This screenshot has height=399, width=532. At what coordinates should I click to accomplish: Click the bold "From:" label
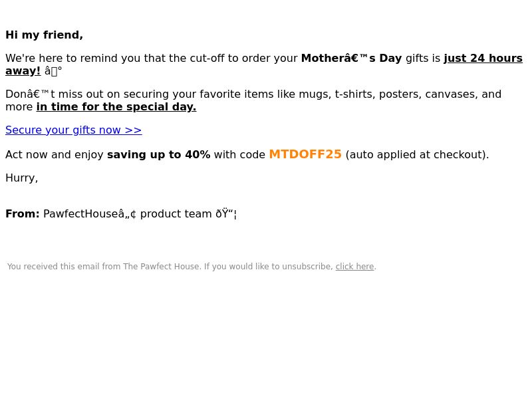23,214
